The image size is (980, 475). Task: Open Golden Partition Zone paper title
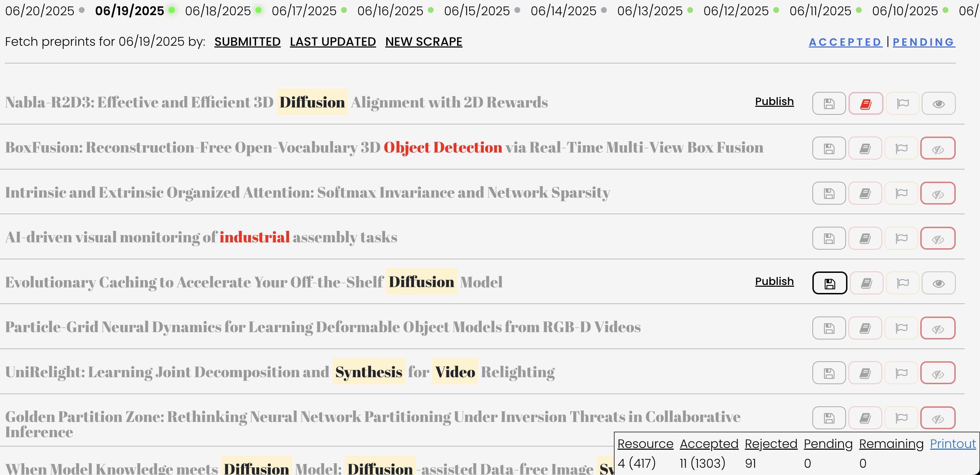[373, 424]
